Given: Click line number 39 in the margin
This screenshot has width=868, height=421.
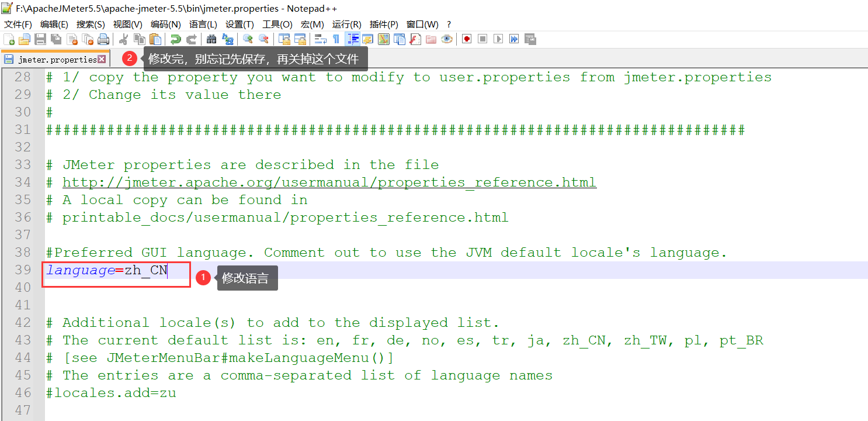Looking at the screenshot, I should (x=23, y=270).
